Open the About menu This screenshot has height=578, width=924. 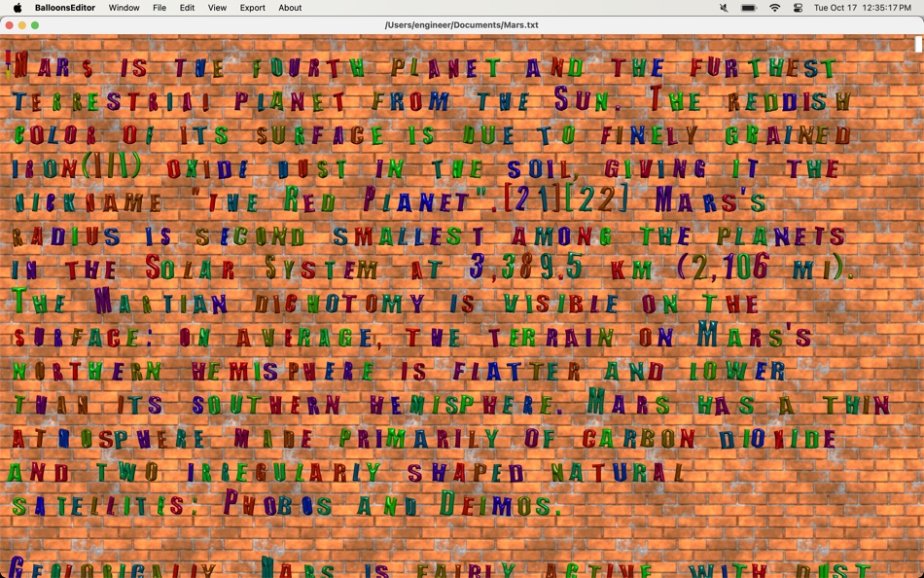point(290,8)
